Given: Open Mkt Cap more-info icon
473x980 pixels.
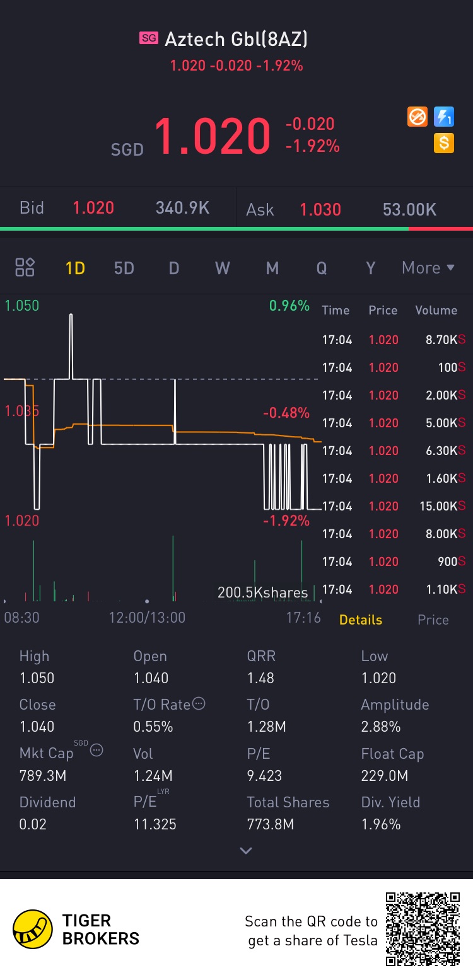Looking at the screenshot, I should pyautogui.click(x=96, y=750).
